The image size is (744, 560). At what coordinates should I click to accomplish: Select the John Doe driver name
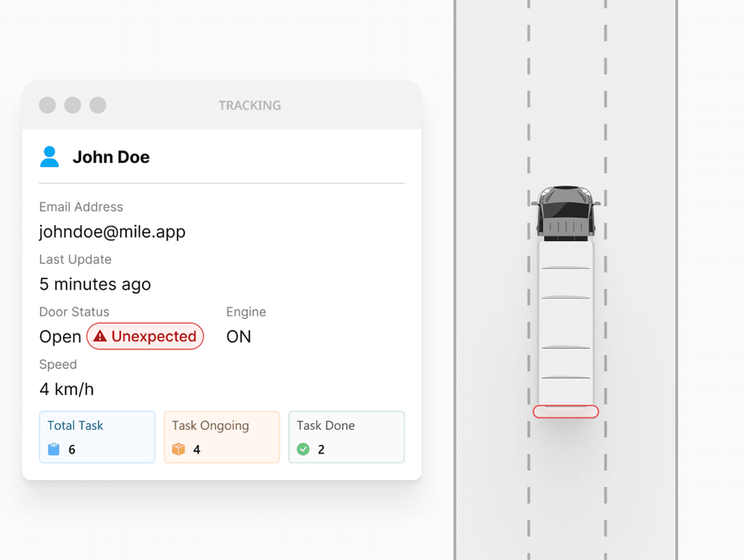pyautogui.click(x=111, y=157)
